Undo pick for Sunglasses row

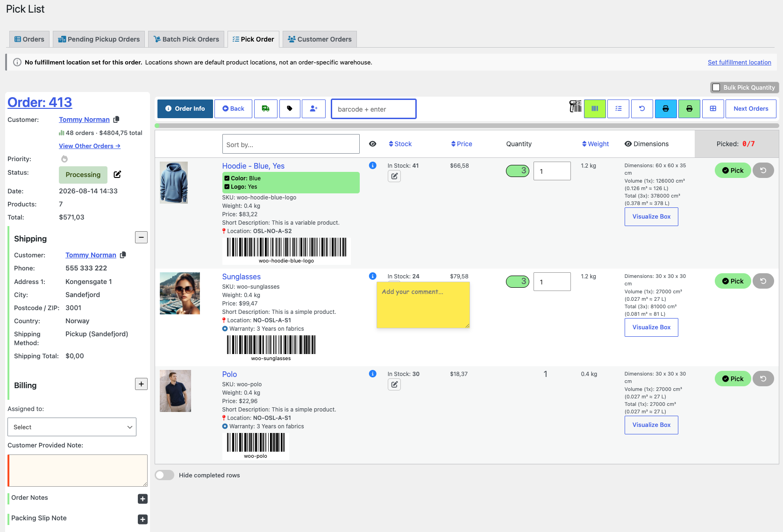coord(763,281)
